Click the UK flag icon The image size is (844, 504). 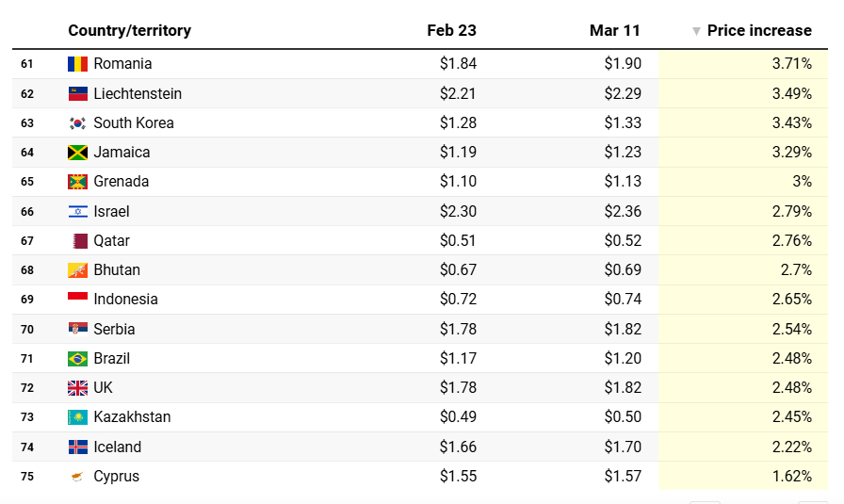pyautogui.click(x=77, y=388)
